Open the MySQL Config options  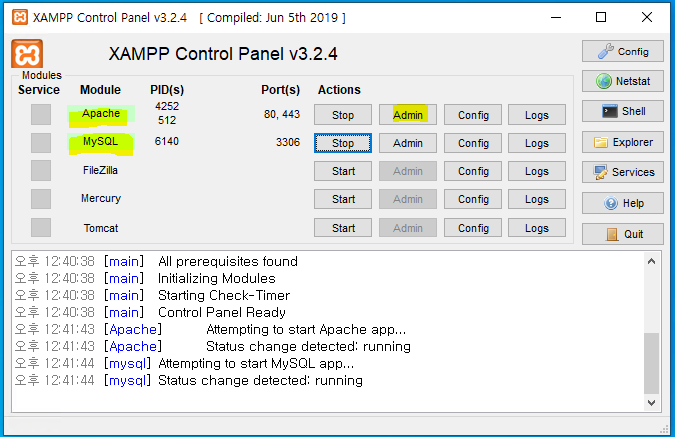click(x=473, y=143)
